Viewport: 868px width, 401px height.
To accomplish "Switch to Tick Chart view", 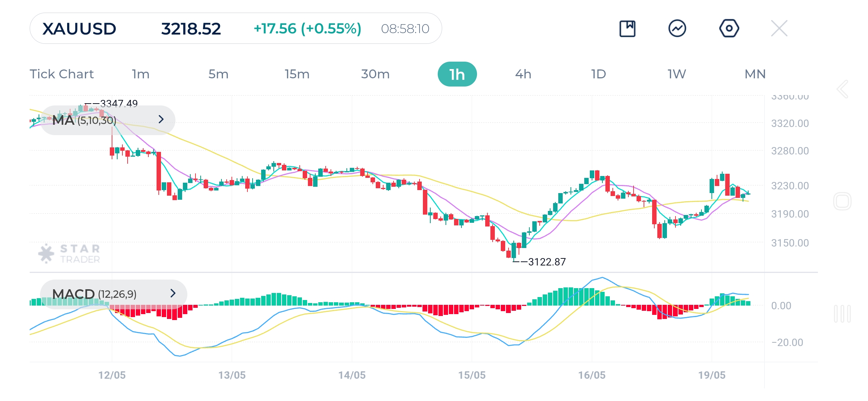I will click(62, 74).
